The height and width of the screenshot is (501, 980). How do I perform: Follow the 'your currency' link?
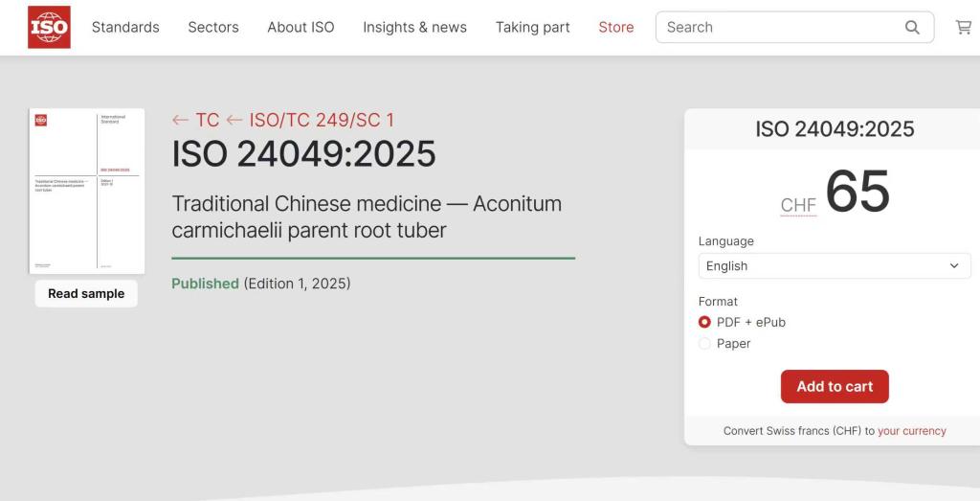(911, 431)
